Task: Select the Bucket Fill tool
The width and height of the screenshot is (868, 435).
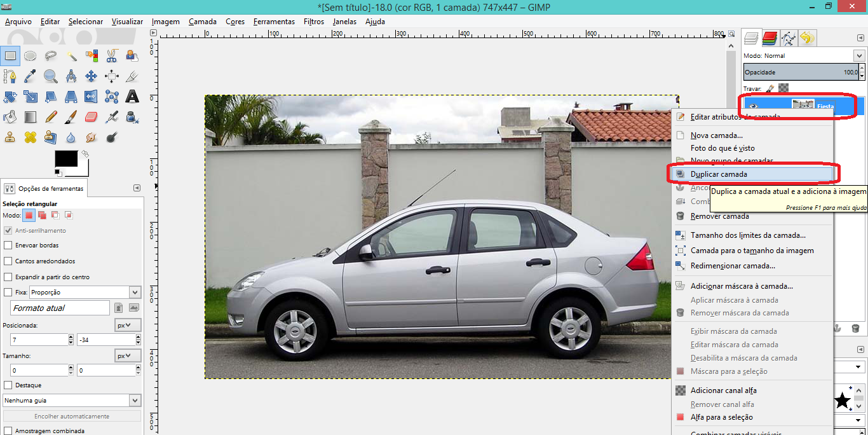Action: 10,117
